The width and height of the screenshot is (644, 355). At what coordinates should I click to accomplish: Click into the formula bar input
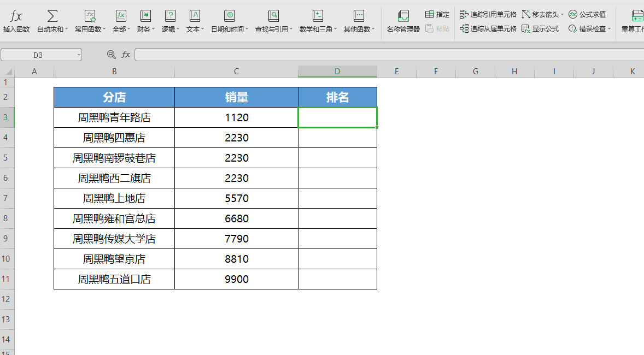tap(389, 55)
